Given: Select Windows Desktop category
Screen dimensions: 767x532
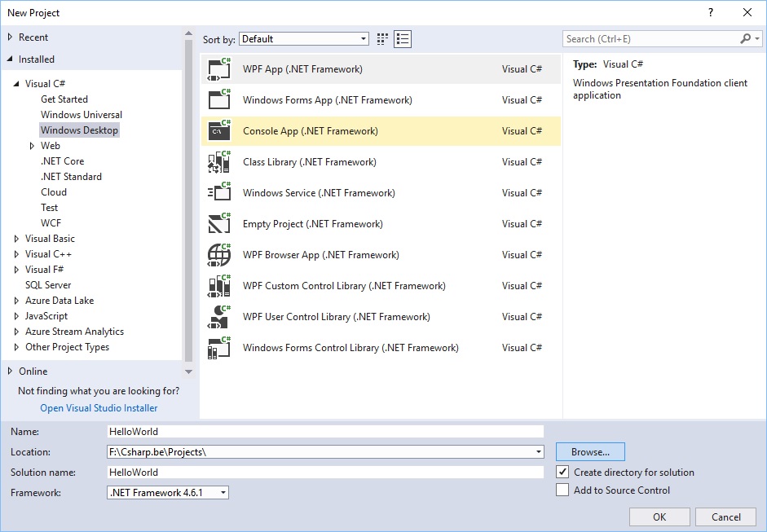Looking at the screenshot, I should tap(79, 130).
